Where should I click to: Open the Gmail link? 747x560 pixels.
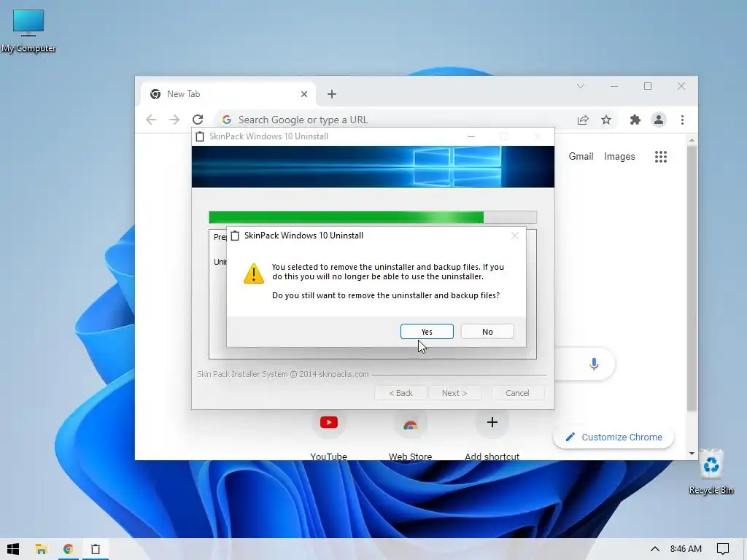tap(581, 156)
